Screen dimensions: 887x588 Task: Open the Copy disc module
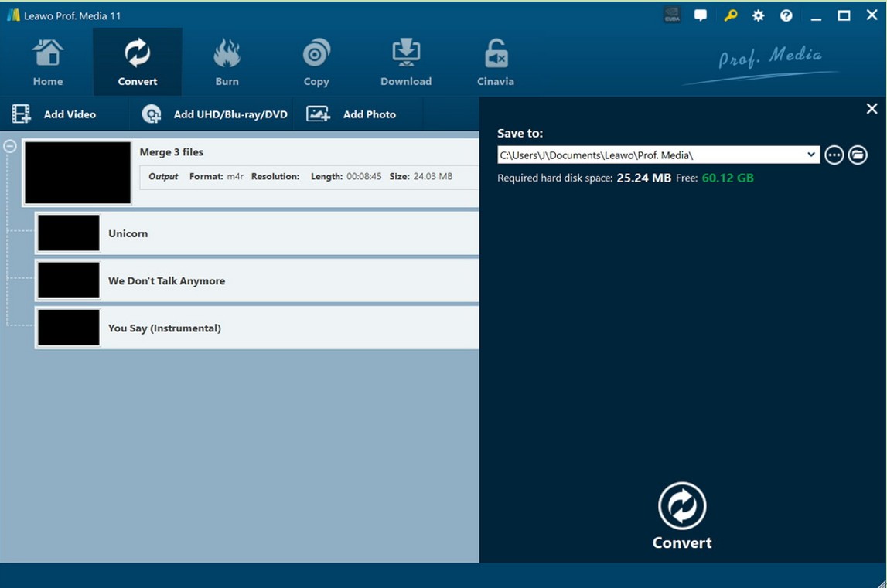[x=316, y=63]
